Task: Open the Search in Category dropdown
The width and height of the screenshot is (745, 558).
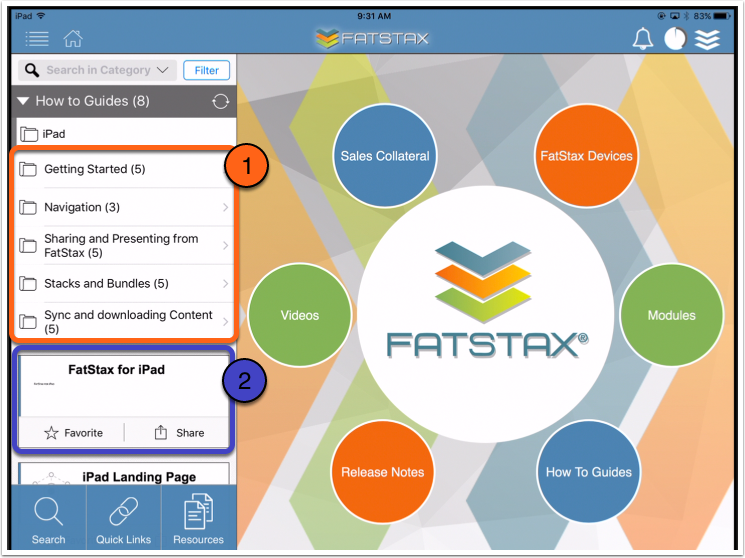Action: [x=162, y=70]
